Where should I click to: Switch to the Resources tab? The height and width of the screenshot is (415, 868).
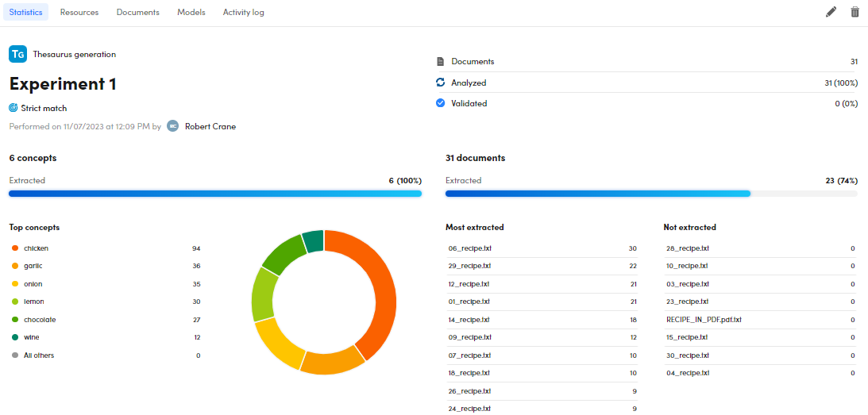[79, 13]
